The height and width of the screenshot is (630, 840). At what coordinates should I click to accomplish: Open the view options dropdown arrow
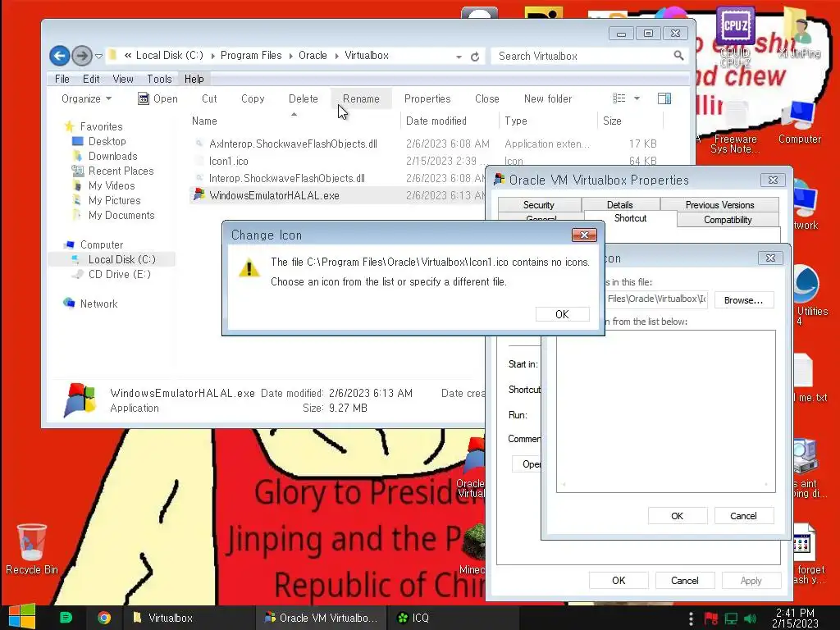pyautogui.click(x=637, y=98)
